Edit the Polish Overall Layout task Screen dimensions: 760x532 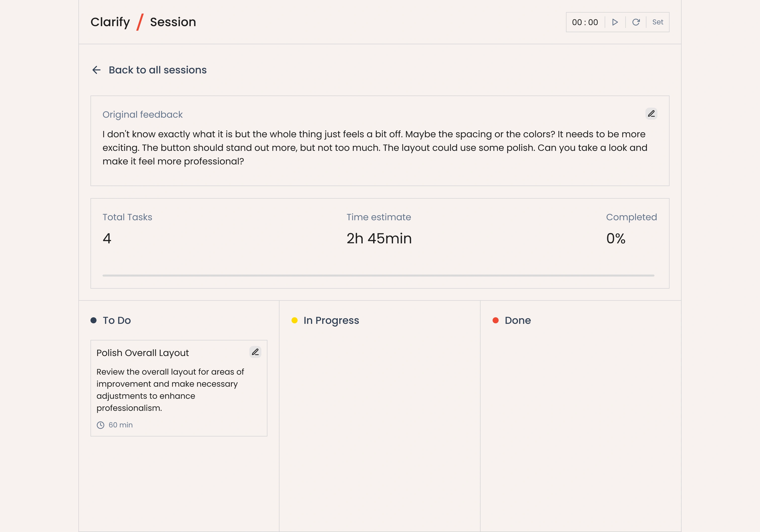[255, 352]
